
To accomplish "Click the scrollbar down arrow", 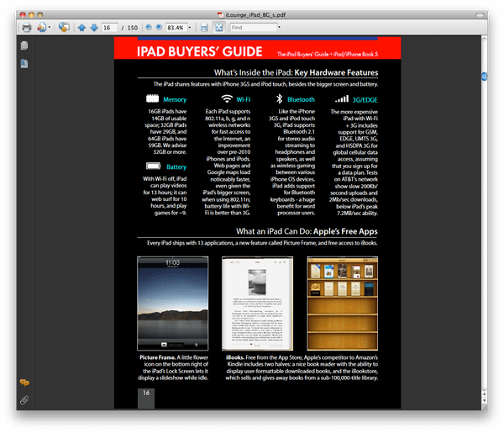I will tap(484, 401).
